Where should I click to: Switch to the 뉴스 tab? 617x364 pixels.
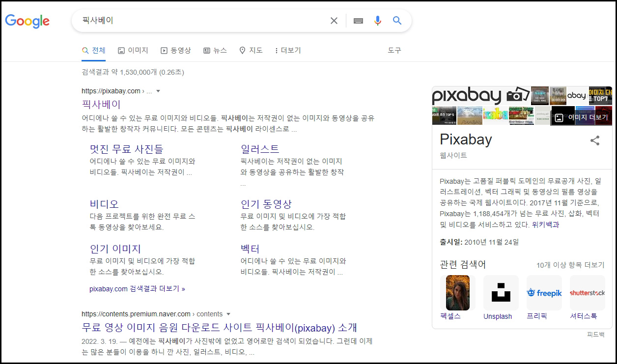point(215,50)
